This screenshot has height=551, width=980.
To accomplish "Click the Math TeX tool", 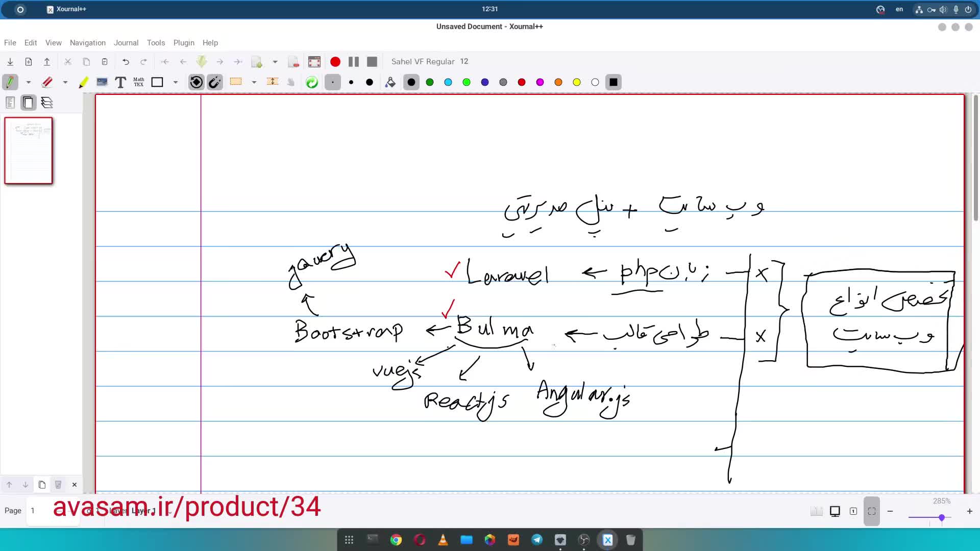I will point(139,82).
